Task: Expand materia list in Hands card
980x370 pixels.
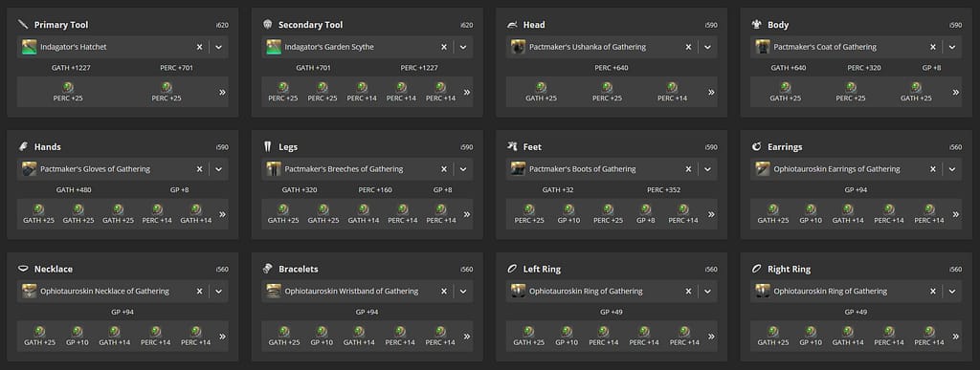Action: pos(222,214)
